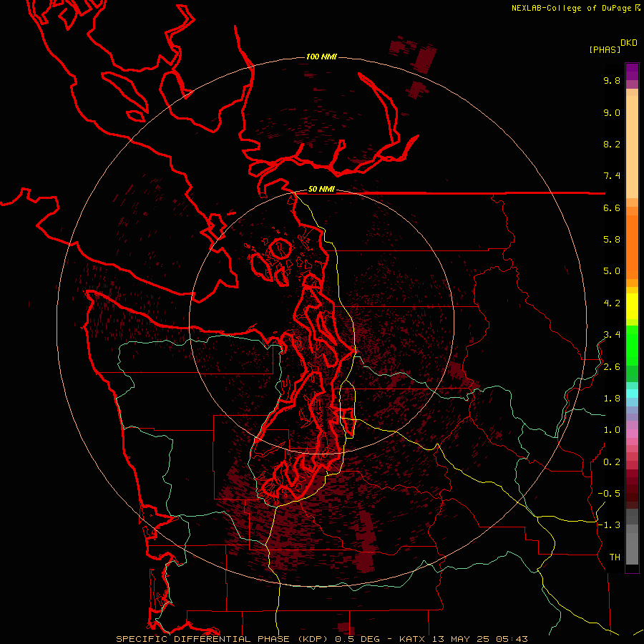Click the 9.8 value on color scale
The height and width of the screenshot is (644, 644).
[612, 80]
